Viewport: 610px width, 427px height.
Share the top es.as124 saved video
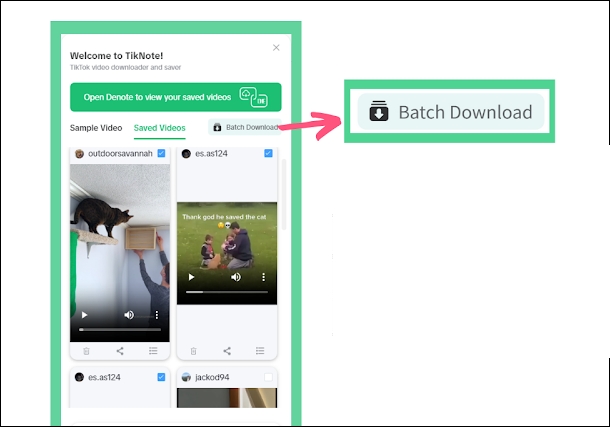point(227,351)
